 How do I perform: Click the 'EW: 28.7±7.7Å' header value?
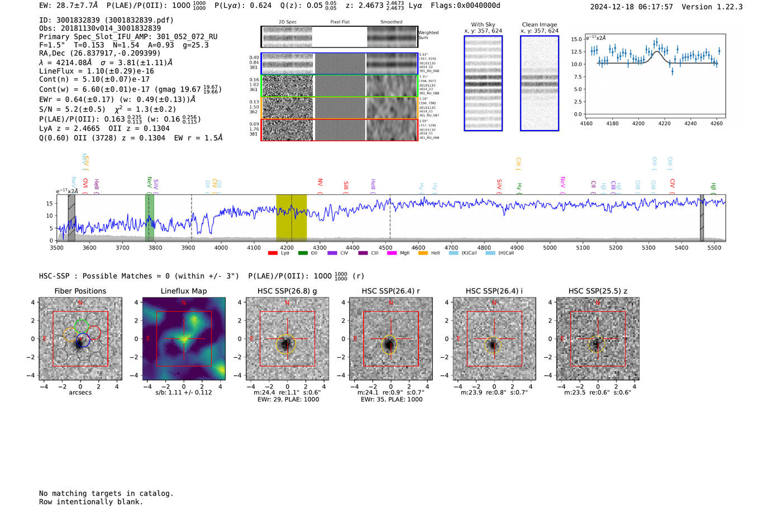click(69, 5)
